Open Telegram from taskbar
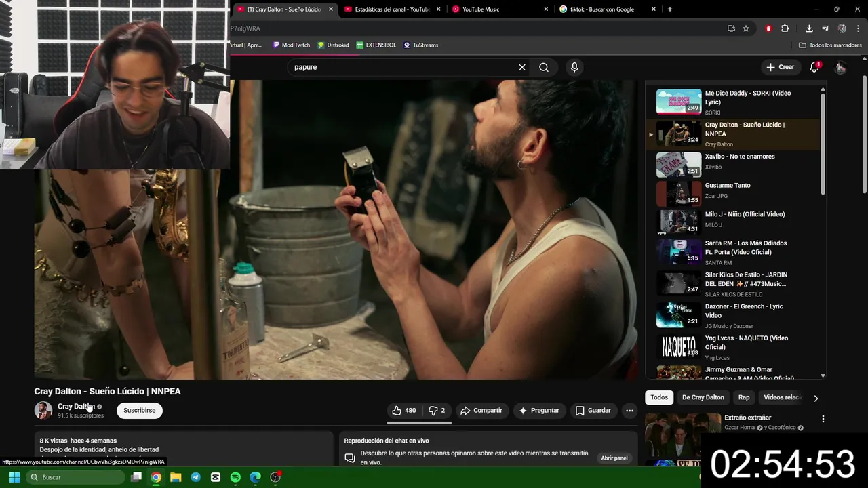This screenshot has width=868, height=488. click(x=195, y=477)
